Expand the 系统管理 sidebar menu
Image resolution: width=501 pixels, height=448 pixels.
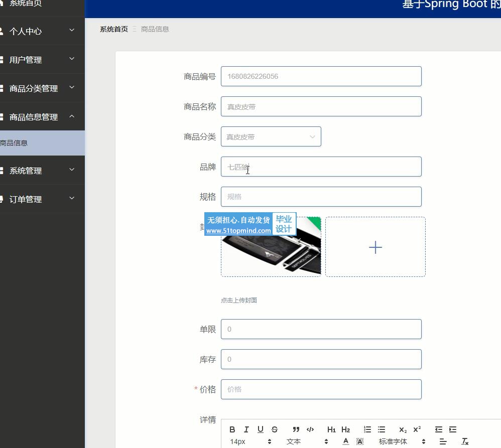click(42, 171)
